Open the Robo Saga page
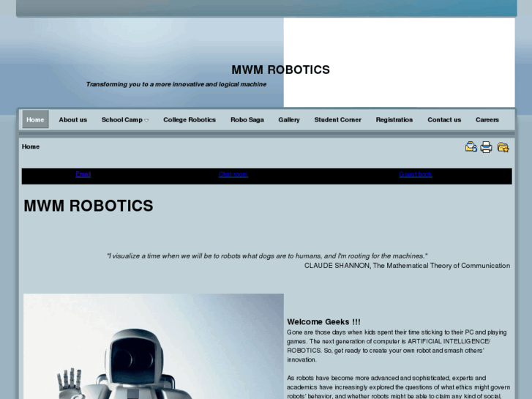This screenshot has height=399, width=532. (247, 119)
